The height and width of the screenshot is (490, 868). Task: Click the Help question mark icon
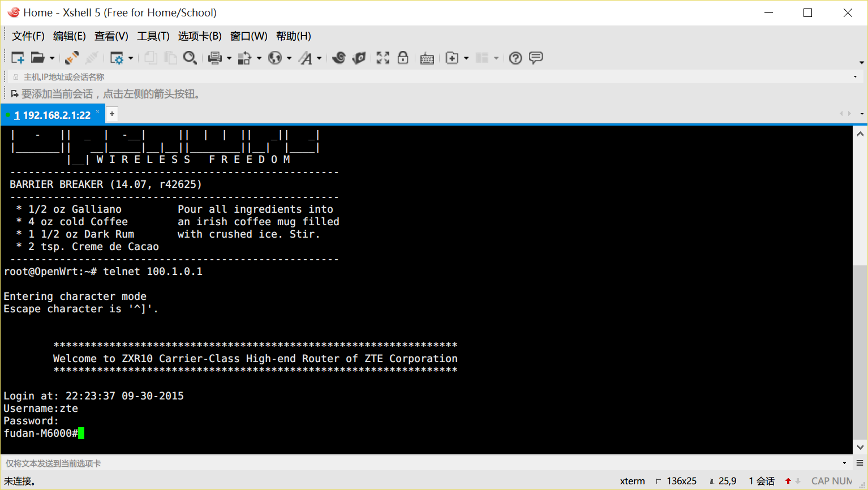coord(515,58)
